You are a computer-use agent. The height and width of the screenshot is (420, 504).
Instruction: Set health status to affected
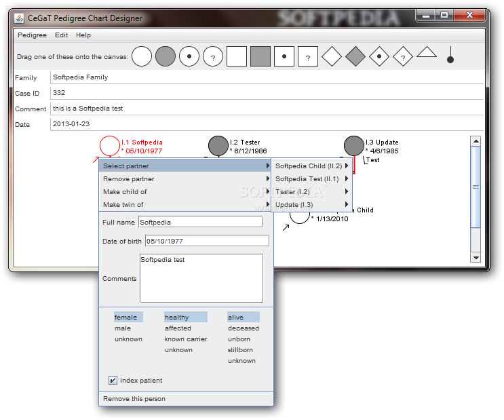point(178,328)
